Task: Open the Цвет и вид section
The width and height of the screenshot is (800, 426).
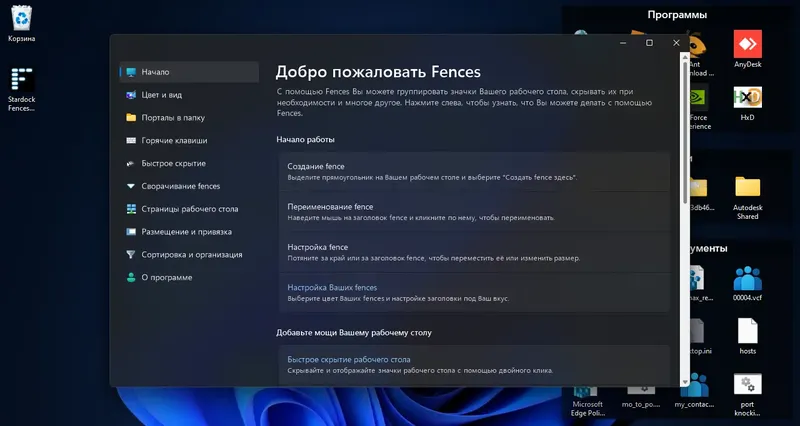Action: 189,95
